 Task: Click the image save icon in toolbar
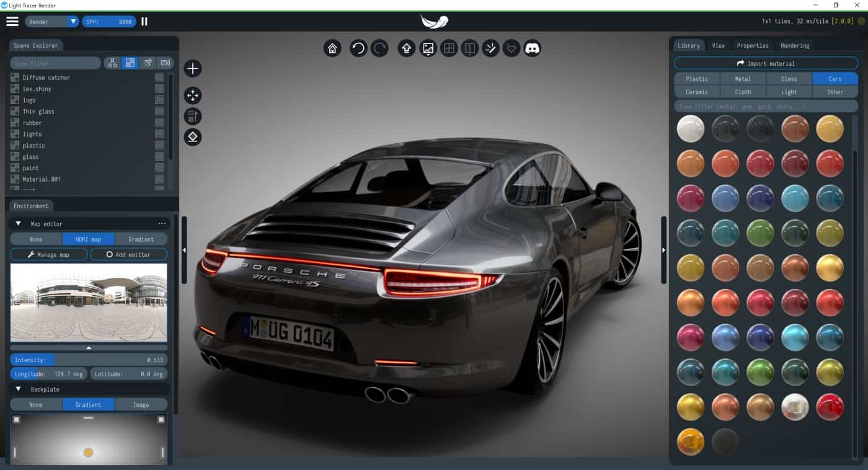pyautogui.click(x=428, y=48)
